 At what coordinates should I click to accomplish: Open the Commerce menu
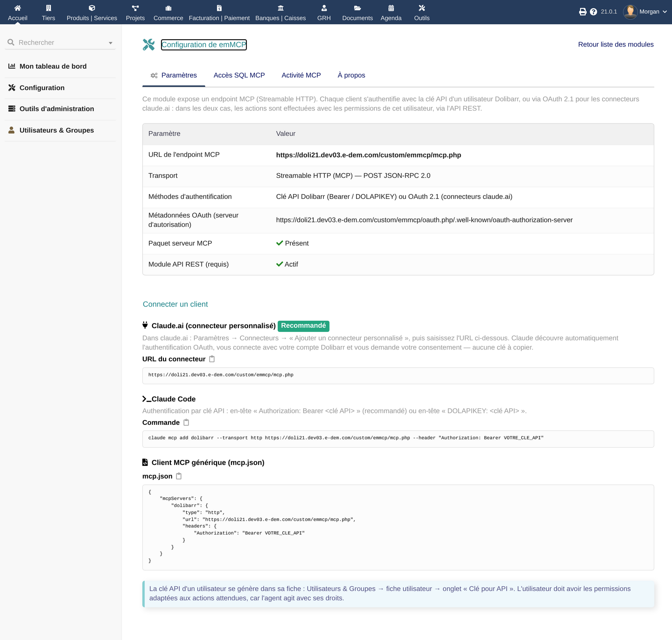(168, 13)
